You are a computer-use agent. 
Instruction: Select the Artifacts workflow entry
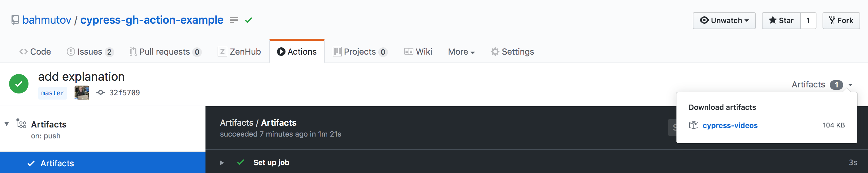coord(49,124)
